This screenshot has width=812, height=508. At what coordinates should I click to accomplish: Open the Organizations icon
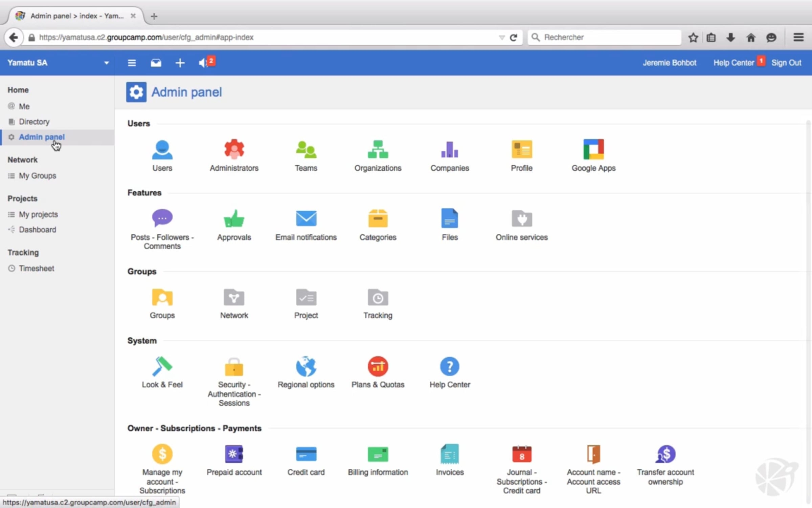point(378,149)
